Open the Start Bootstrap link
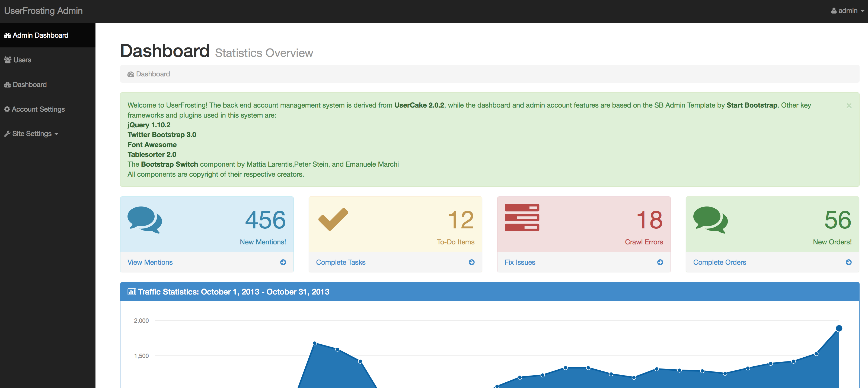Viewport: 868px width, 388px height. (751, 105)
